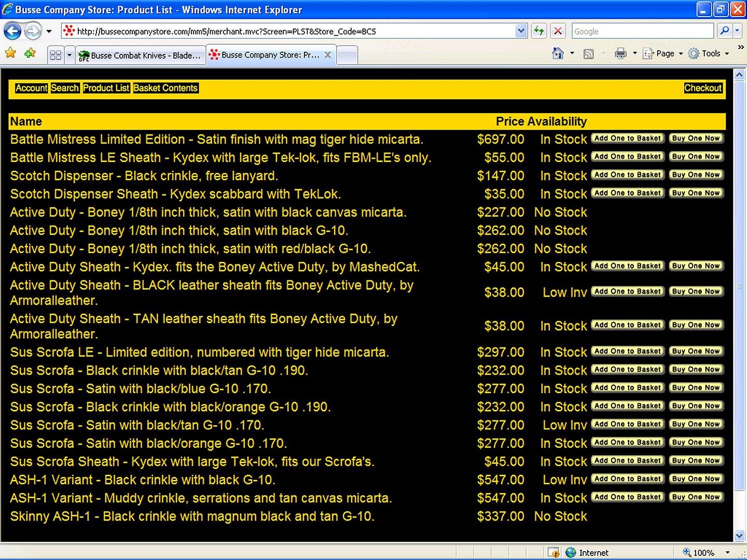
Task: Add Battle Mistress Limited Edition to basket
Action: (x=628, y=138)
